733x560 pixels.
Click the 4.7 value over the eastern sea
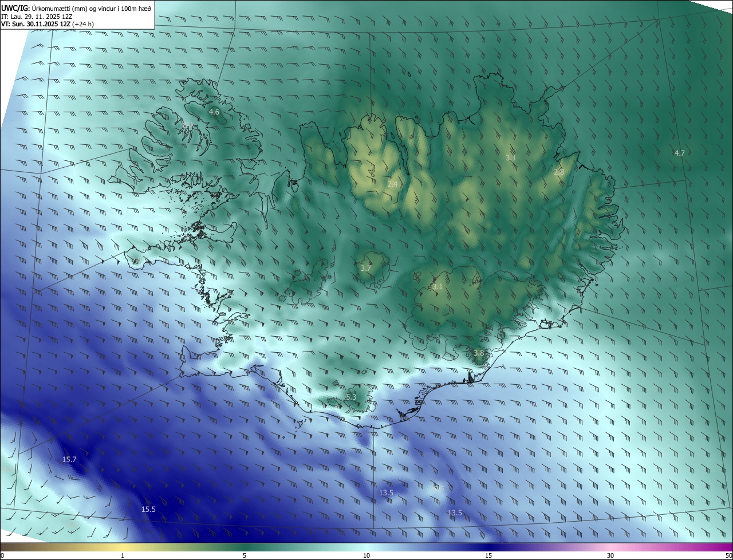click(680, 153)
